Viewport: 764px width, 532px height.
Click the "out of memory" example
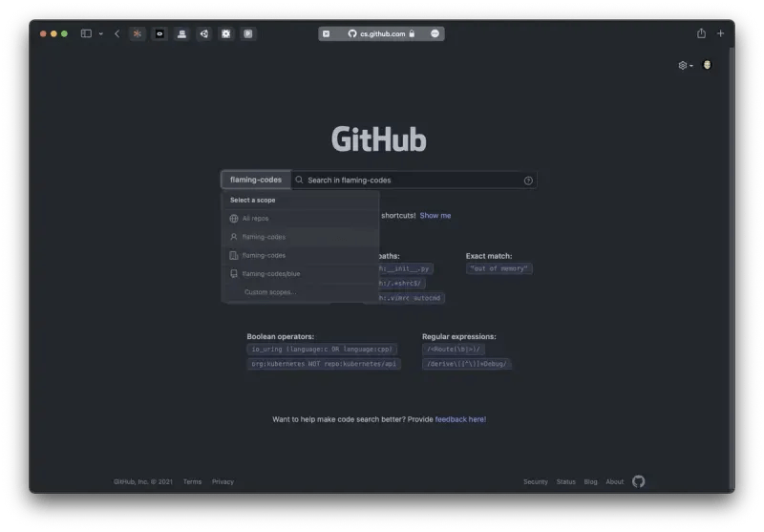499,268
